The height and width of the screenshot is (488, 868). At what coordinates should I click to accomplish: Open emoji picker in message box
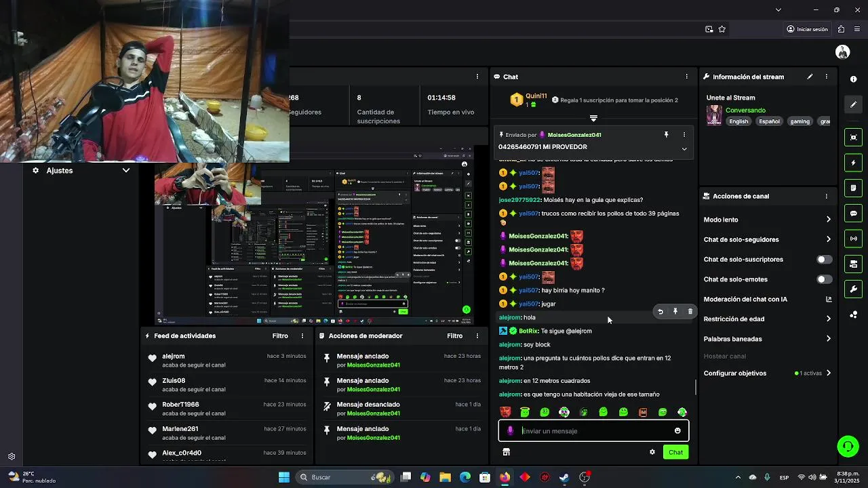pos(677,431)
